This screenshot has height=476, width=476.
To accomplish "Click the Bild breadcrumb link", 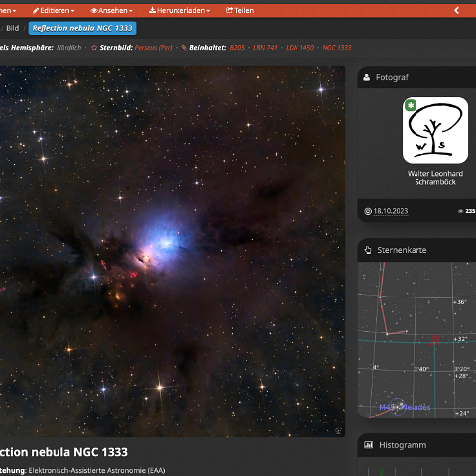I will coord(13,28).
